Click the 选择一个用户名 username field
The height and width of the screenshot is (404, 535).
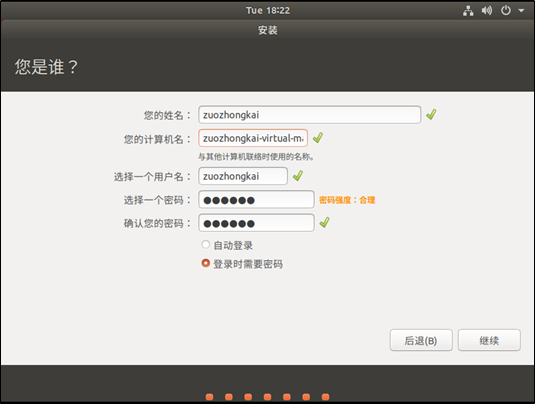click(243, 176)
